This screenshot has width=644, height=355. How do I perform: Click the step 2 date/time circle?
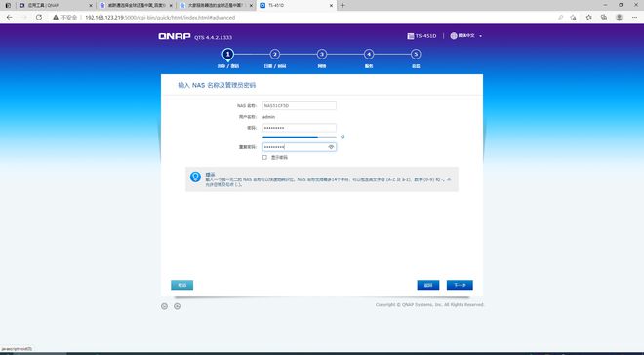[x=275, y=55]
